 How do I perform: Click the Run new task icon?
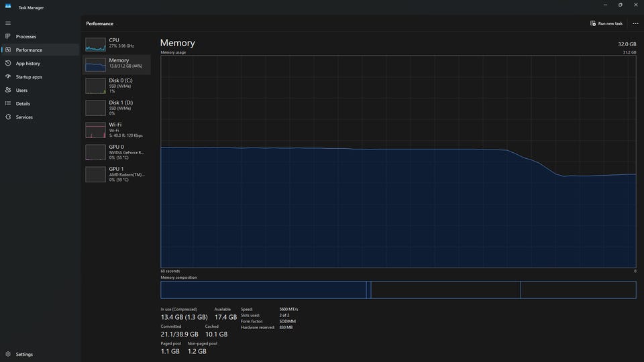592,23
